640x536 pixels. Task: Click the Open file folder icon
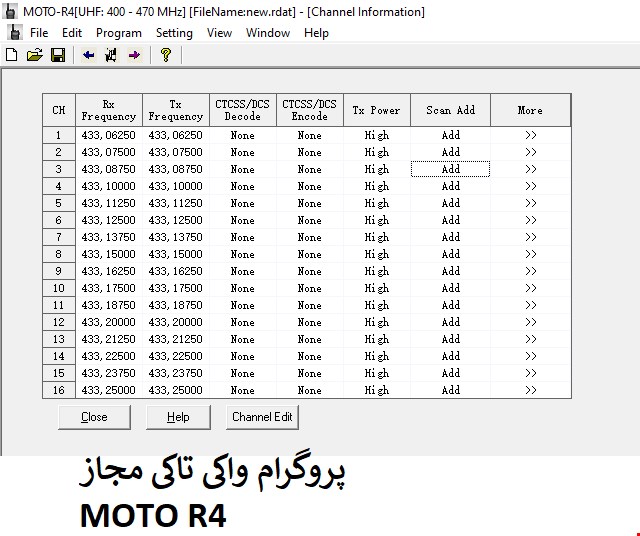click(x=35, y=55)
